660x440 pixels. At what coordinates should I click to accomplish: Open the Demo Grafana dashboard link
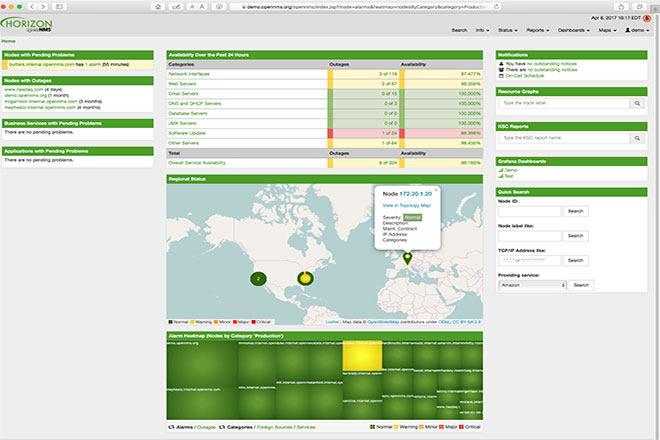(x=511, y=170)
